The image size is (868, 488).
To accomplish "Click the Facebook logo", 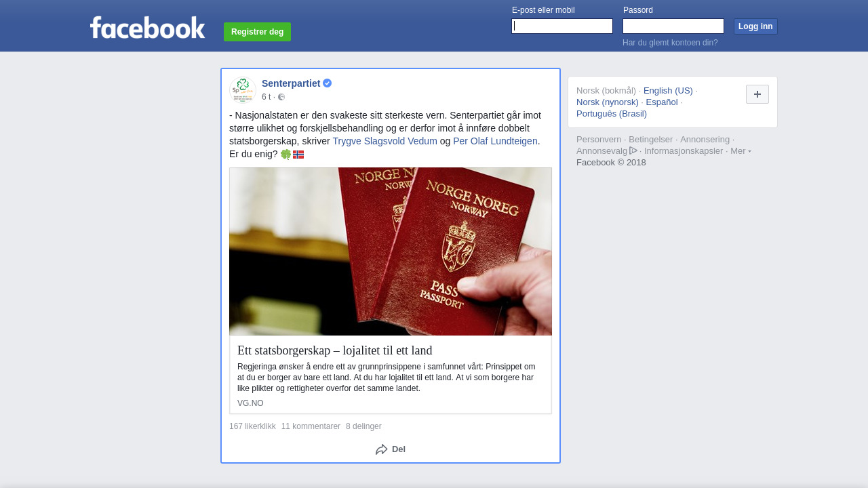I will (147, 27).
